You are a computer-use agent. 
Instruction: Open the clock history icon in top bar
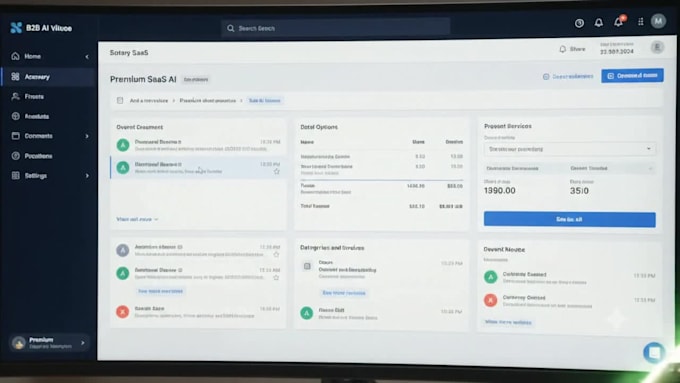[579, 23]
